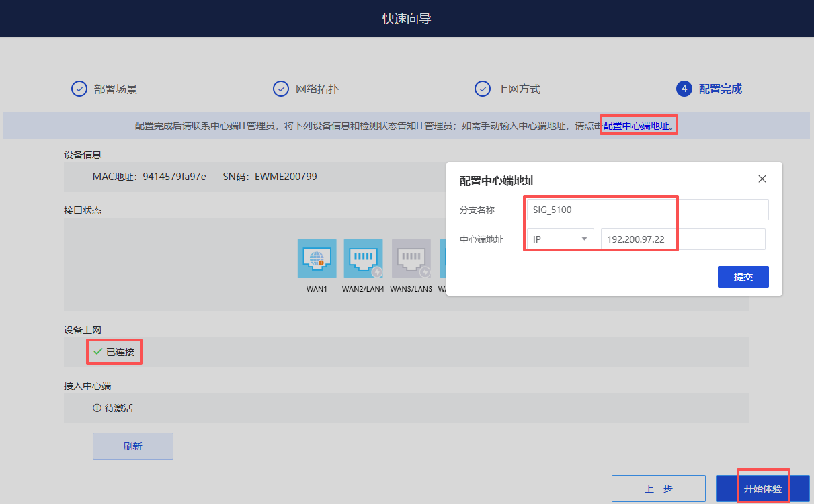Select the WAN2/LAN4 port icon

point(363,259)
